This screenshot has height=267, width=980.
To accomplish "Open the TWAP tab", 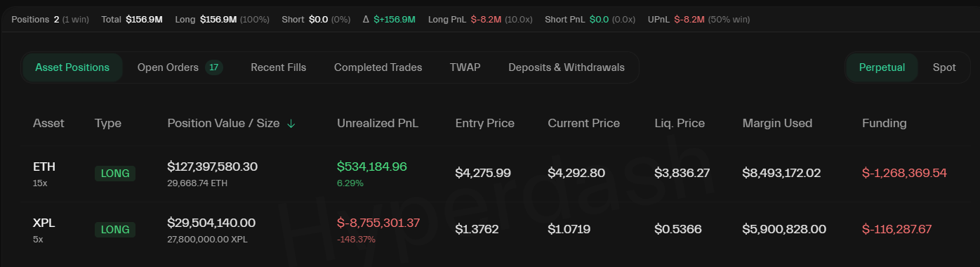I will point(465,67).
